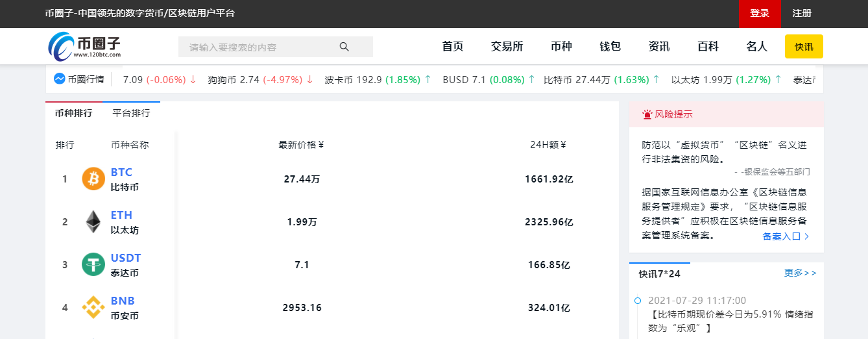Click the 币圈子 site logo
Screen dimensions: 868x339
tap(84, 47)
